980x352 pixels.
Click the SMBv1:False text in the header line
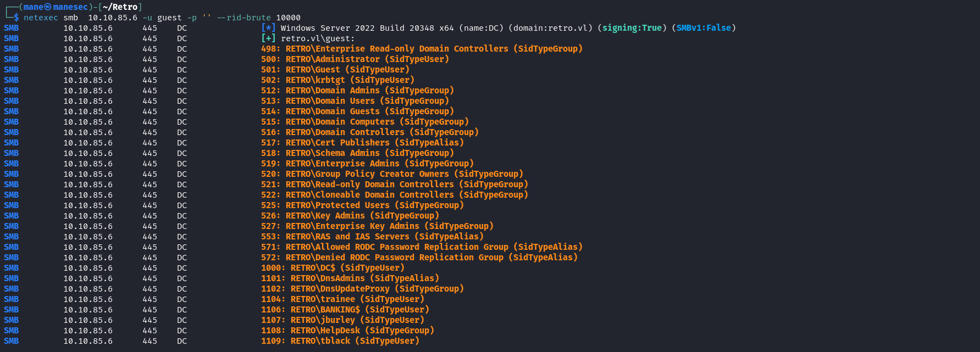(x=704, y=28)
